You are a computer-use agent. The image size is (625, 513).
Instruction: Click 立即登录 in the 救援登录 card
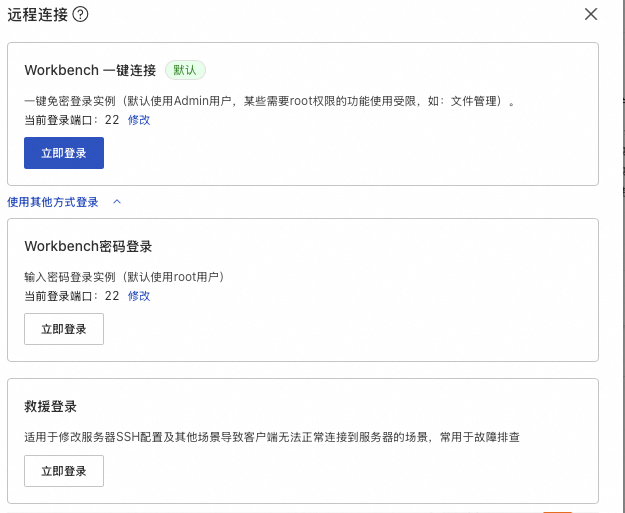64,471
